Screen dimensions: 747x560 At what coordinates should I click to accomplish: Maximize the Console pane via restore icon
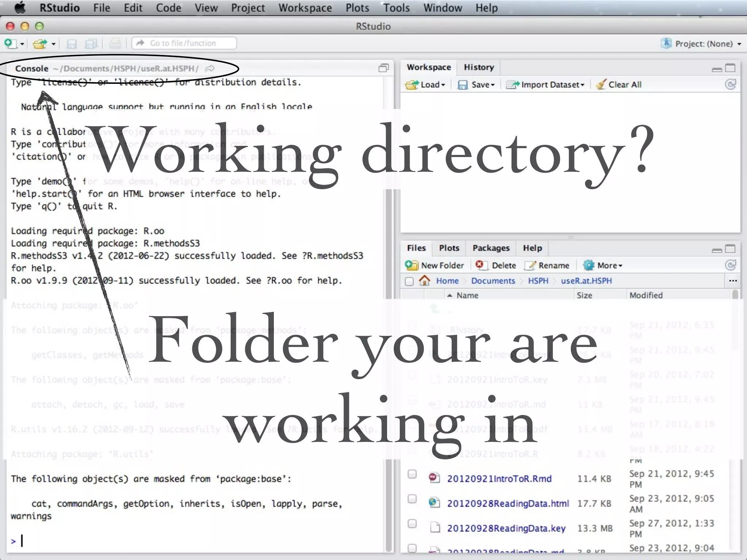tap(383, 68)
